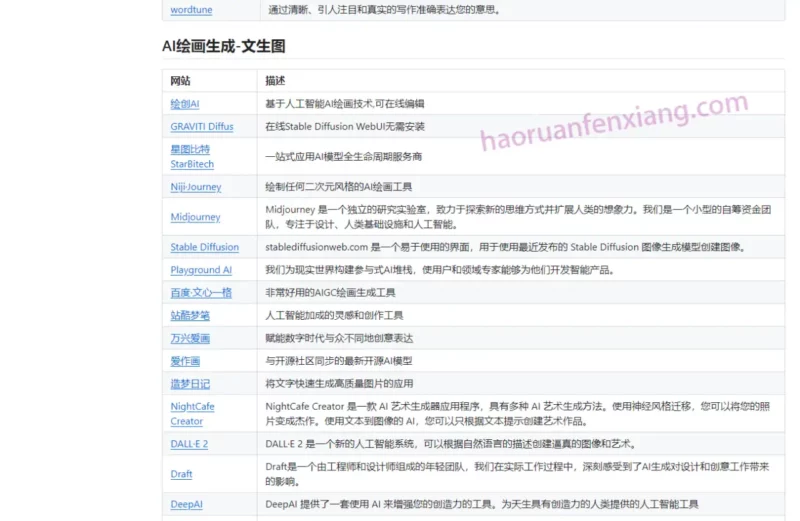Open the 万兴爱画 link
This screenshot has width=800, height=521.
point(190,338)
